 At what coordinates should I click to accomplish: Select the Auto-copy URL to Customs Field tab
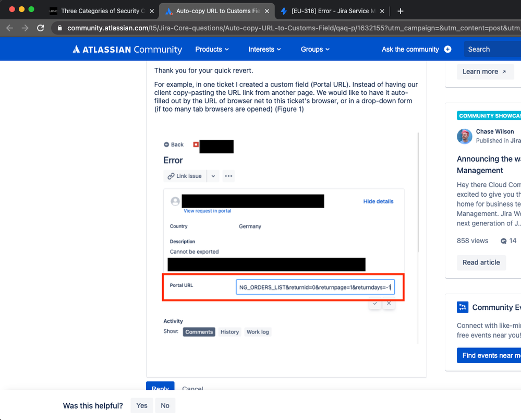click(x=217, y=11)
